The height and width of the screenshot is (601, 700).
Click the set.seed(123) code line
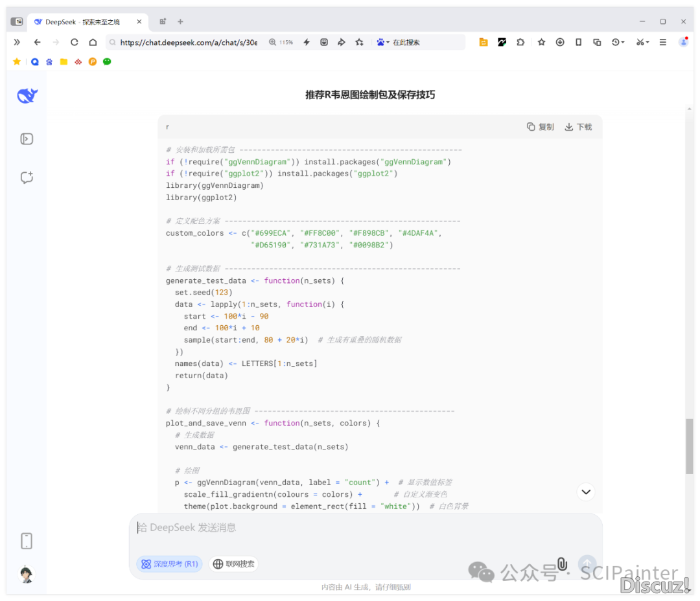point(204,292)
